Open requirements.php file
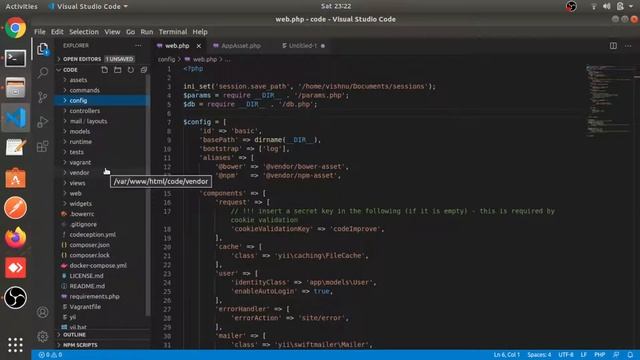 [94, 296]
